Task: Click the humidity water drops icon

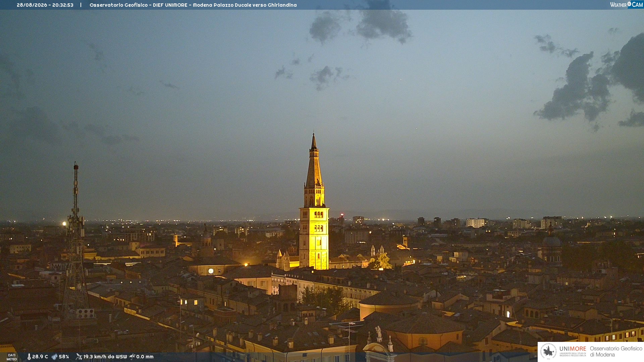Action: [x=54, y=357]
